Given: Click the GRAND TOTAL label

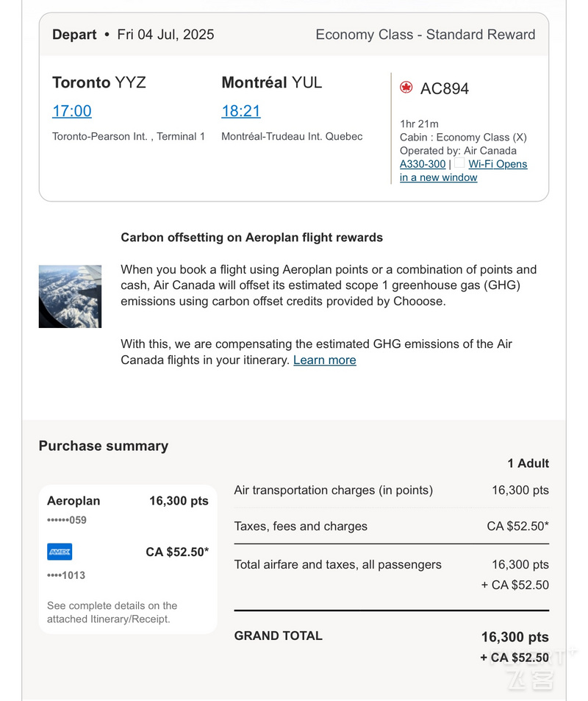Looking at the screenshot, I should point(279,636).
